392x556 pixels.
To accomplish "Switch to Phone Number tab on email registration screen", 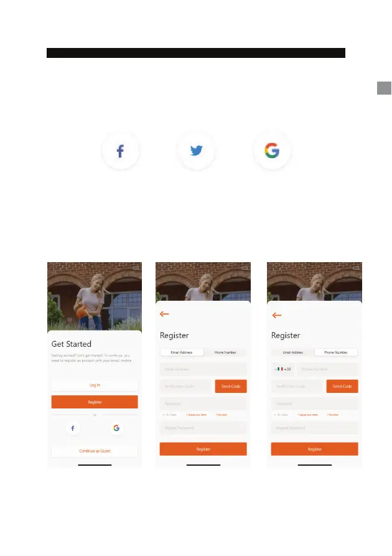I will pyautogui.click(x=225, y=352).
